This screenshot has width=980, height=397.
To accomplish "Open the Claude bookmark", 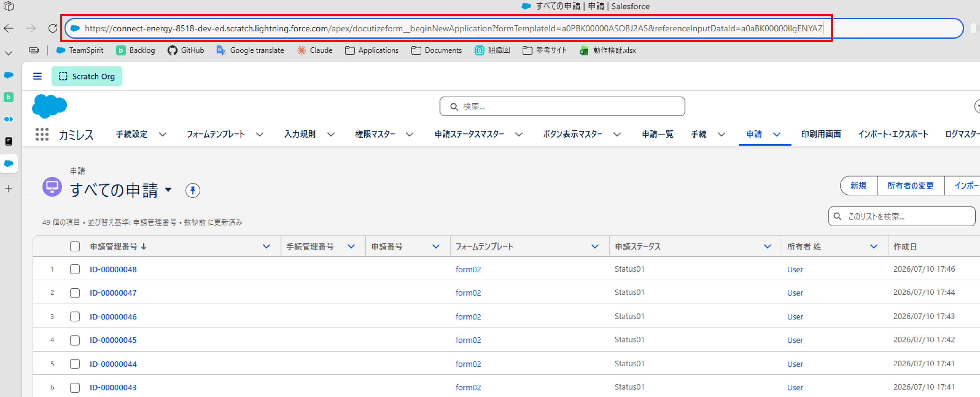I will click(315, 50).
